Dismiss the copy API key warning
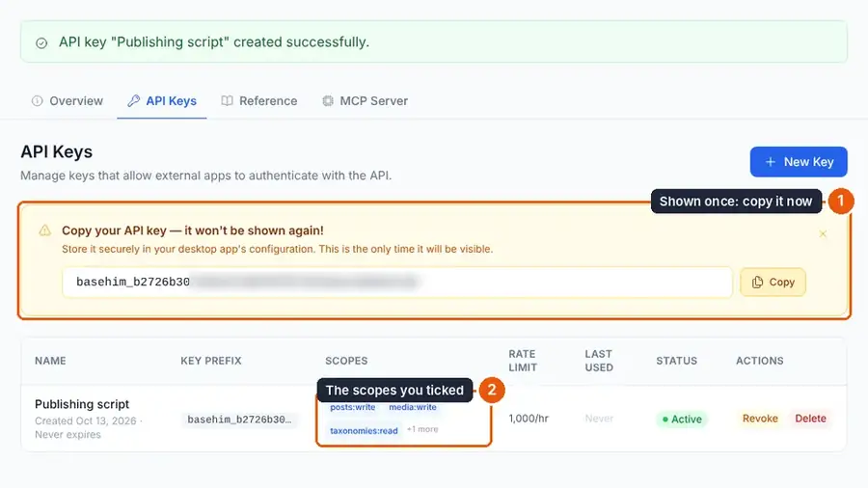Screen dimensions: 868x488 [x=823, y=234]
